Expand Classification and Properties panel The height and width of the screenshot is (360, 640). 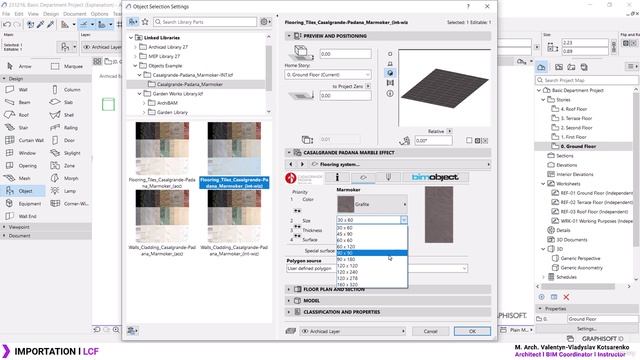(289, 312)
